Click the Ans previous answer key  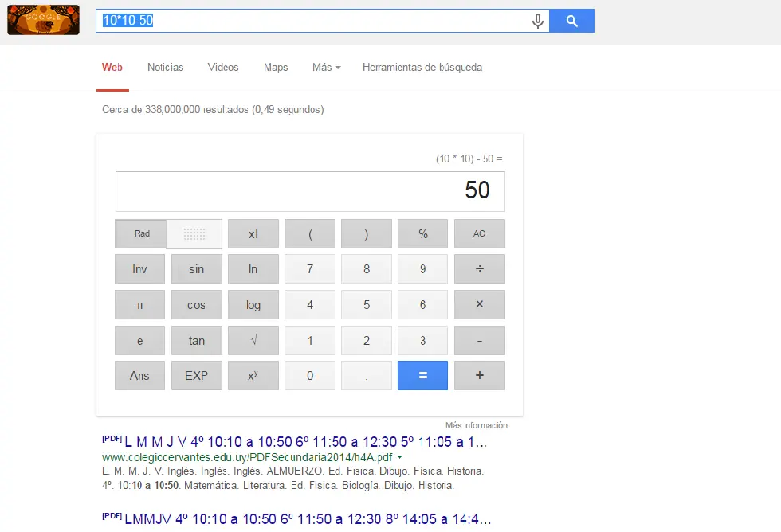click(x=140, y=376)
